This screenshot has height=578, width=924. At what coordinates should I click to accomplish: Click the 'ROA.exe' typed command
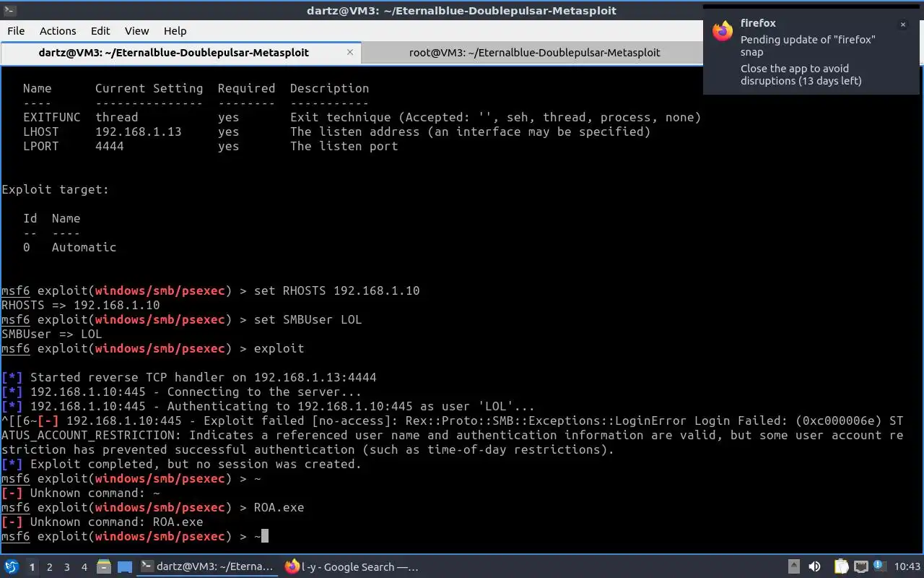[x=279, y=507]
